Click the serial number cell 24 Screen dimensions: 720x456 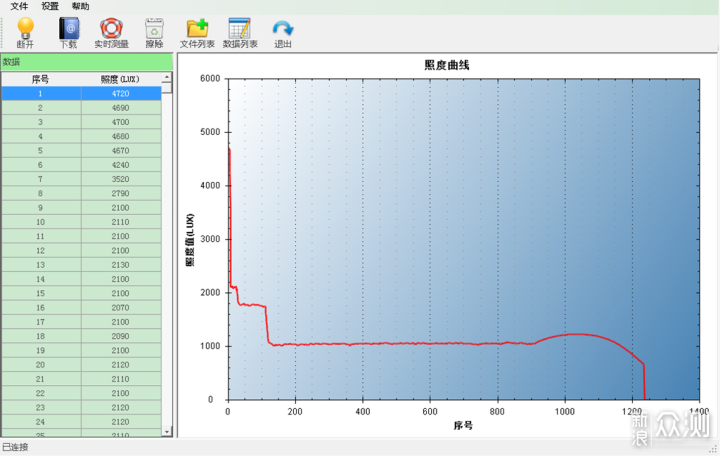coord(41,421)
